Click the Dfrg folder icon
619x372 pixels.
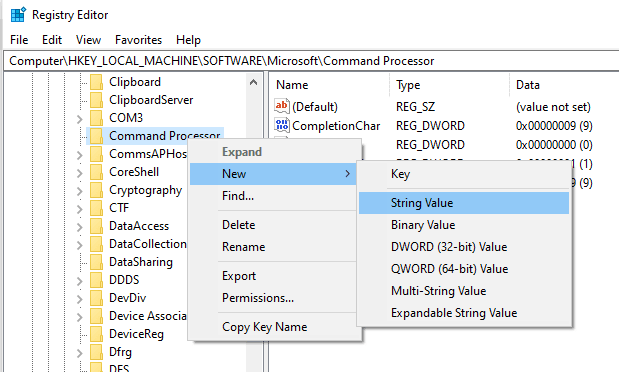[96, 352]
